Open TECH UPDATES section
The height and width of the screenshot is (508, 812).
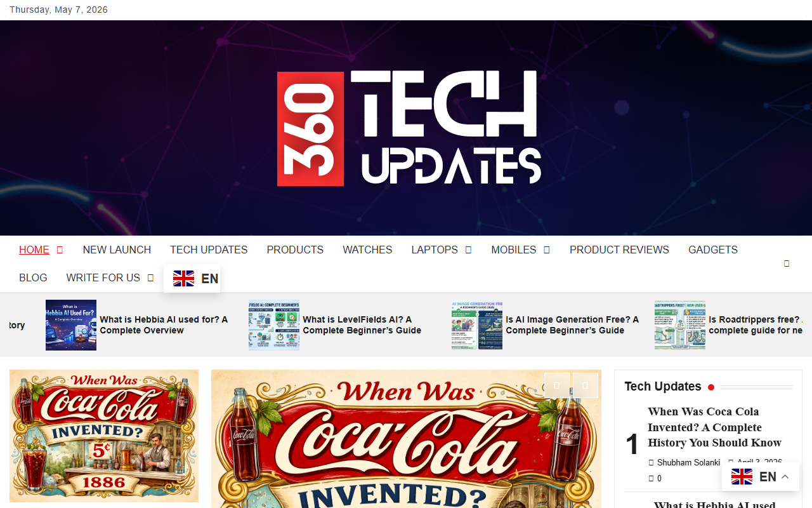[x=209, y=250]
